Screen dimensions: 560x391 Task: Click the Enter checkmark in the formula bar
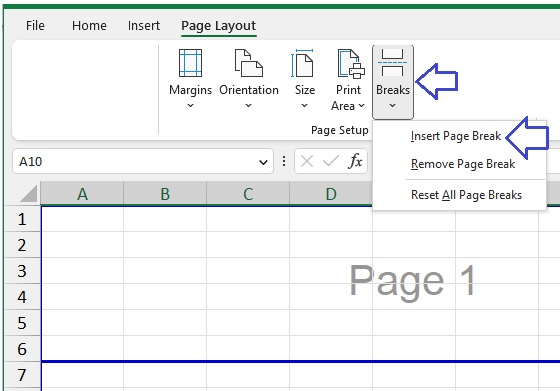[x=331, y=161]
